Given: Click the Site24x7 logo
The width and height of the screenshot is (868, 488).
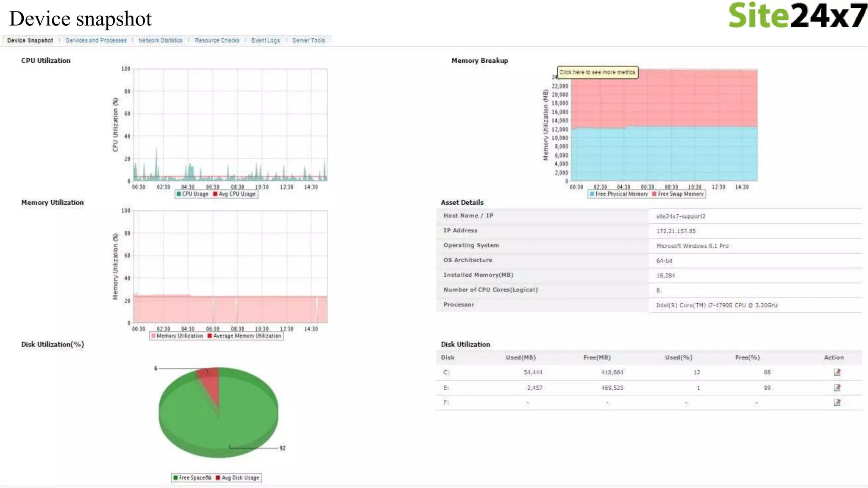Looking at the screenshot, I should coord(797,16).
